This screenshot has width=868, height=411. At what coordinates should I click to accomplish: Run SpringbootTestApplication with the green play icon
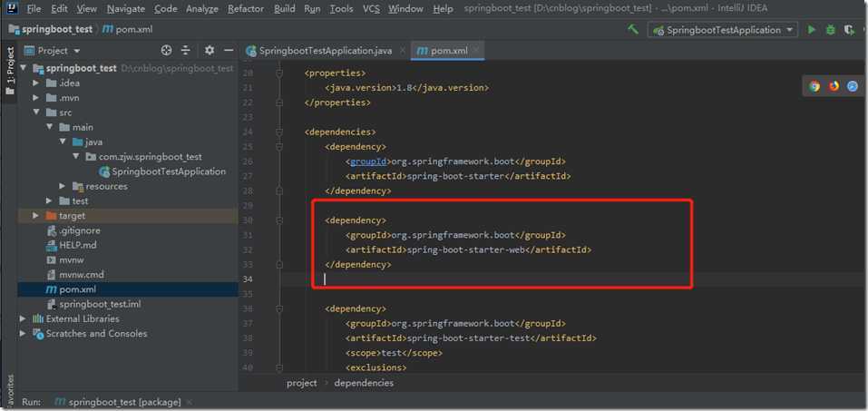[812, 30]
